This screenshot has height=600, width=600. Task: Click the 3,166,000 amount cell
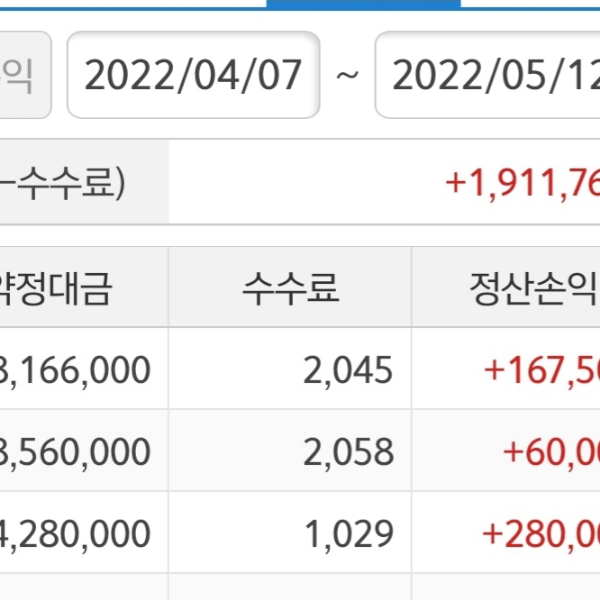(80, 370)
